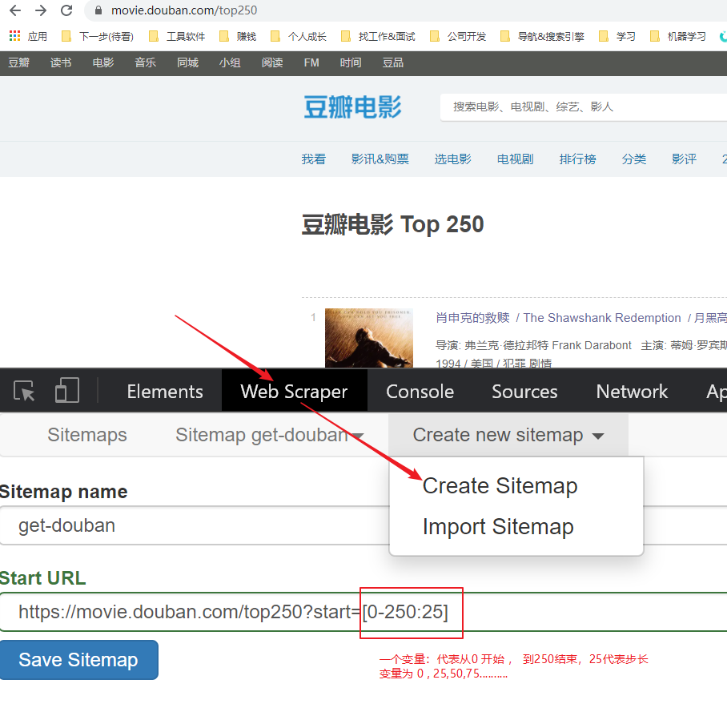
Task: Open the Console tab in DevTools
Action: tap(420, 392)
